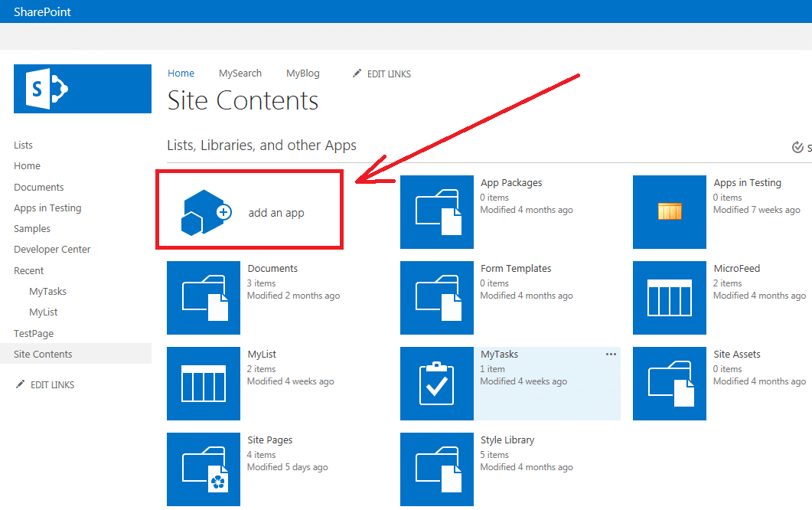Click the add an app label

[x=276, y=213]
